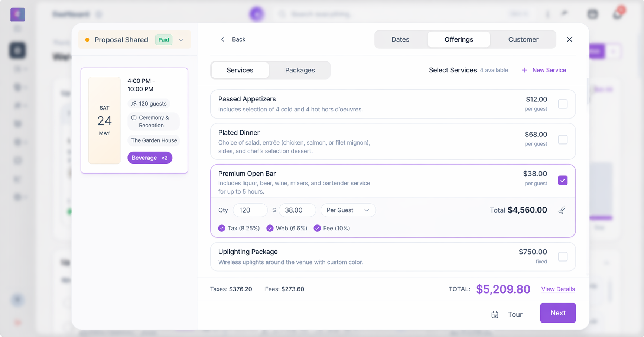Screen dimensions: 644x337
Task: Select the Services tab
Action: coord(240,70)
